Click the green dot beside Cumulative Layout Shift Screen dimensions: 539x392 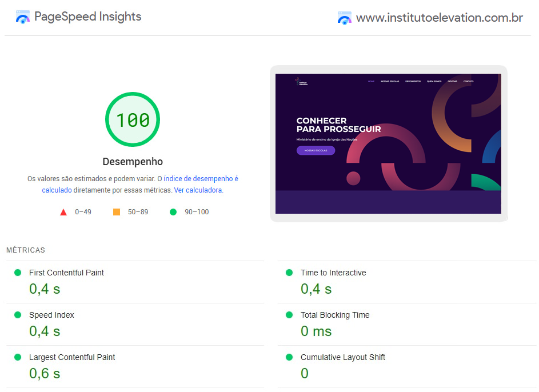pyautogui.click(x=289, y=357)
